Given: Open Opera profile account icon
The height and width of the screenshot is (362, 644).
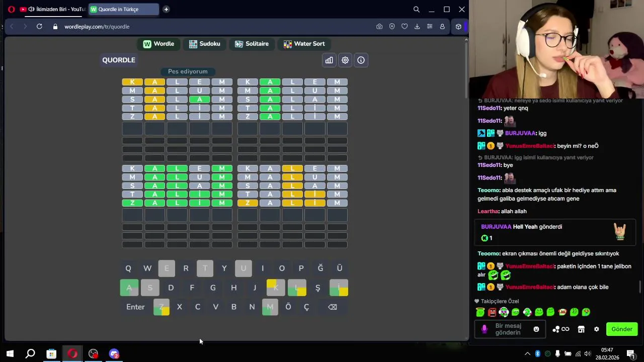Looking at the screenshot, I should [442, 27].
